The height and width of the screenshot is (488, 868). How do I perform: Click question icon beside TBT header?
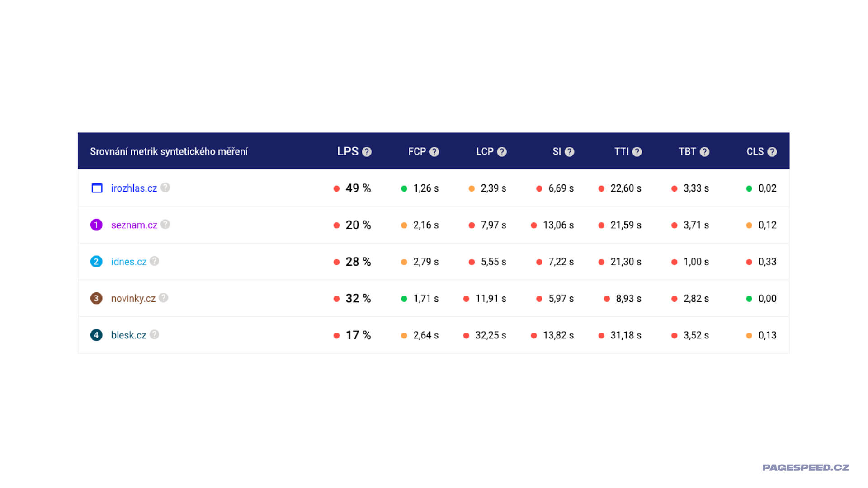(x=704, y=152)
